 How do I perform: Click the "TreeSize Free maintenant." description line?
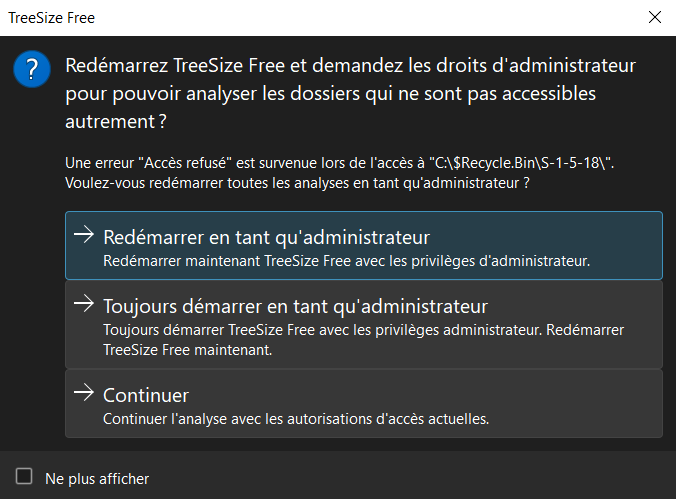[187, 350]
